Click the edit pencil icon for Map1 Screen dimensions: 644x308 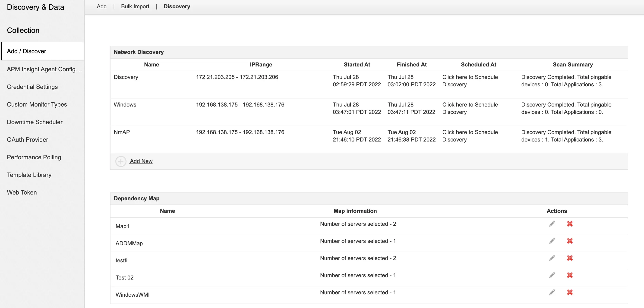(x=552, y=224)
